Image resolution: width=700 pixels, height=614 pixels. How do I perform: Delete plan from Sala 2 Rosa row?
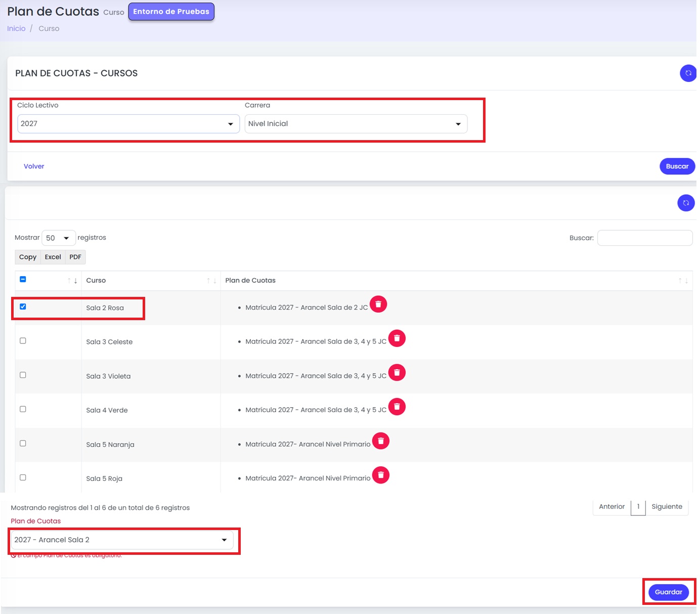(378, 304)
